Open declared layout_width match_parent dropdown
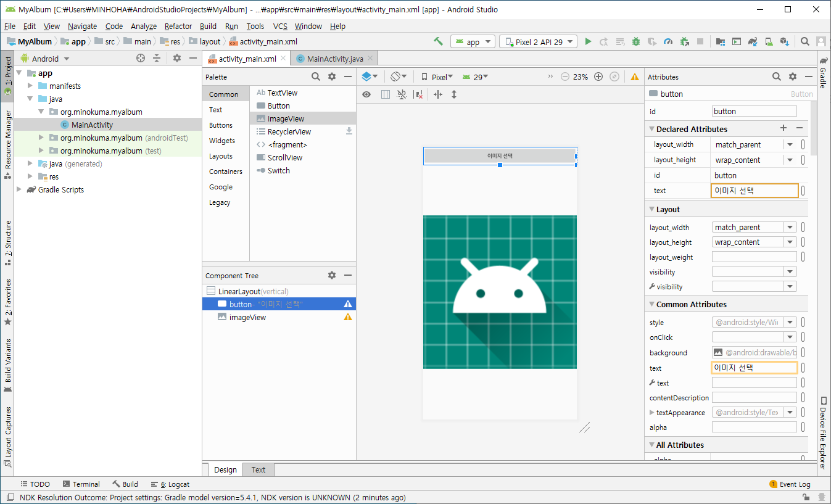 click(790, 144)
